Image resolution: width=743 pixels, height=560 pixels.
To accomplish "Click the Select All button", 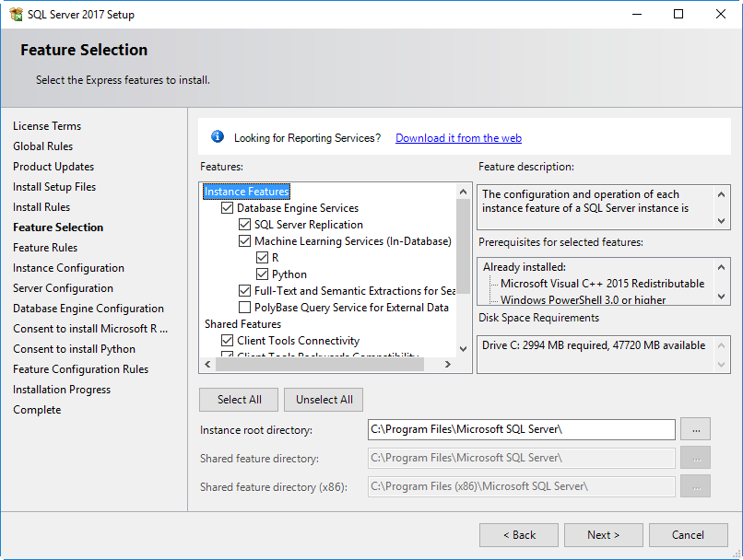I will [x=239, y=400].
